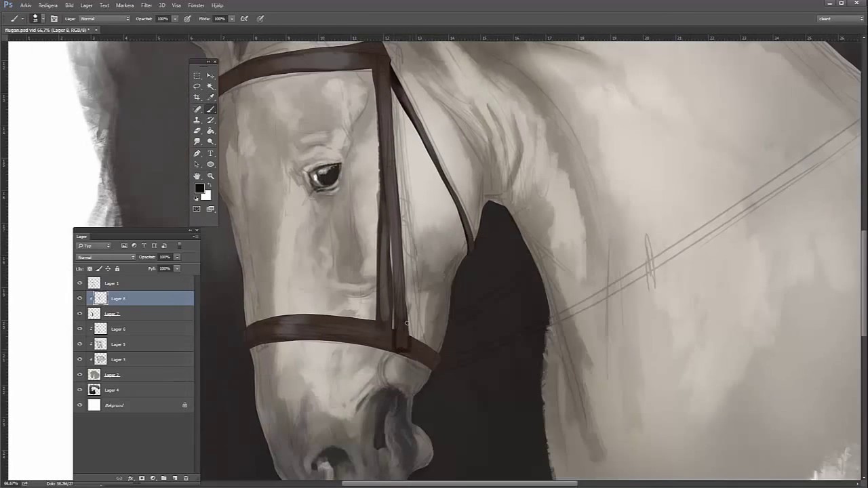Select the Brush tool in toolbox
This screenshot has width=868, height=488.
click(210, 109)
